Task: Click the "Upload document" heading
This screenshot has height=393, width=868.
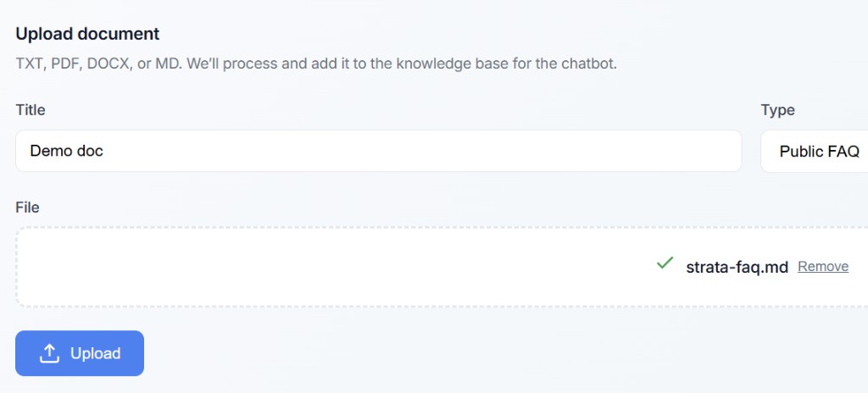Action: 87,34
